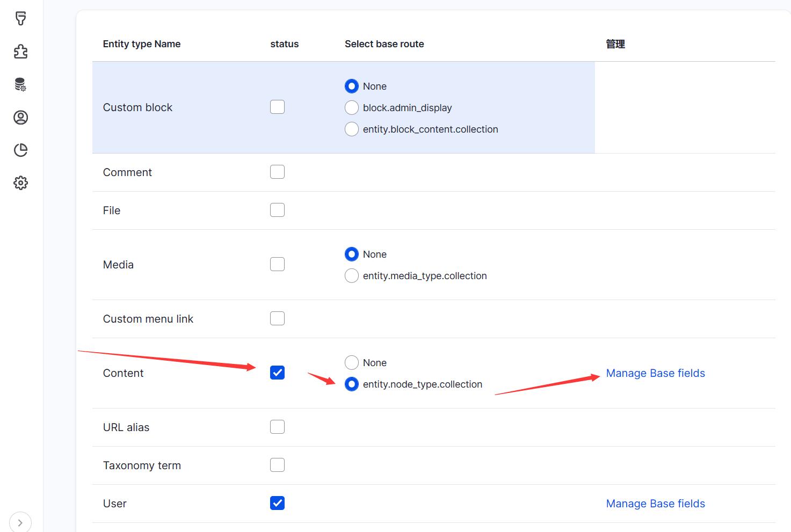Tick the Taxonomy term status checkbox
The width and height of the screenshot is (791, 532).
pyautogui.click(x=277, y=465)
